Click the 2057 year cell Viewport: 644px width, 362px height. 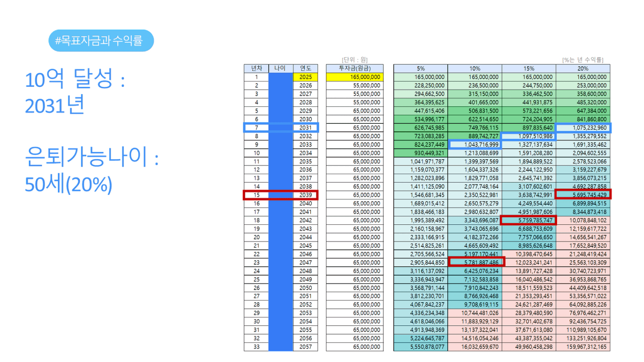pyautogui.click(x=305, y=347)
